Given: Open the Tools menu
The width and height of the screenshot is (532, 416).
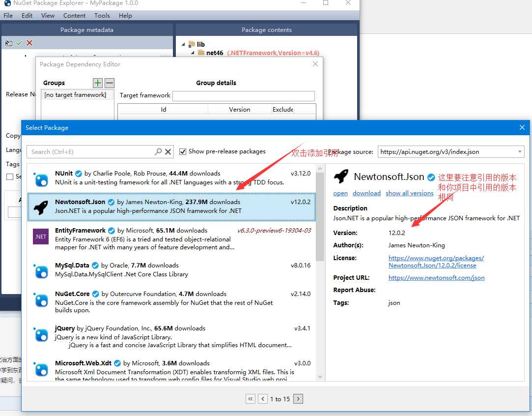Looking at the screenshot, I should point(102,16).
